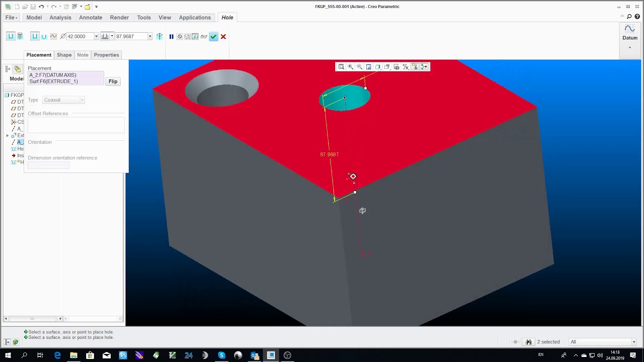This screenshot has width=644, height=362.
Task: Click the open file icon
Action: coord(25,7)
